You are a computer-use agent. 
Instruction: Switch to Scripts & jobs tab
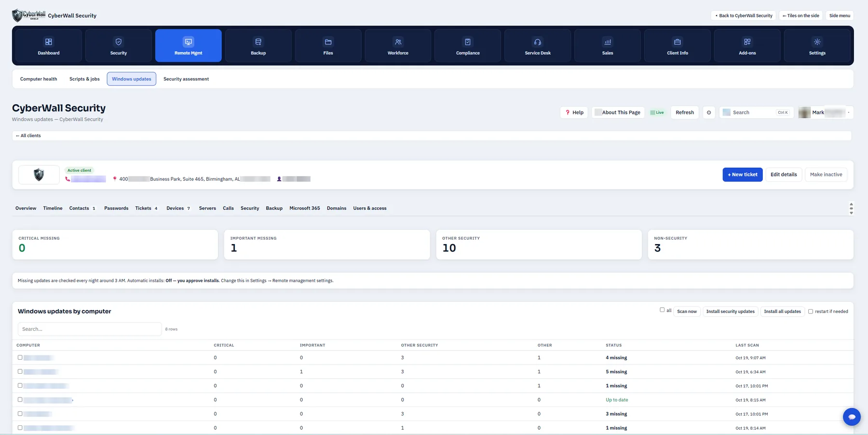(x=84, y=79)
